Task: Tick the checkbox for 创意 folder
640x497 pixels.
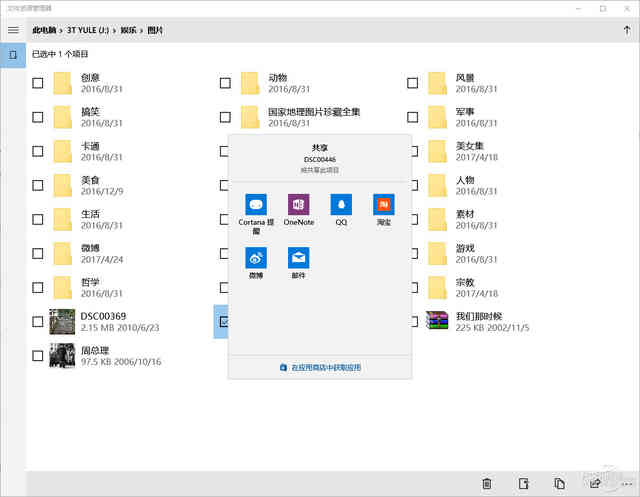Action: coord(38,83)
